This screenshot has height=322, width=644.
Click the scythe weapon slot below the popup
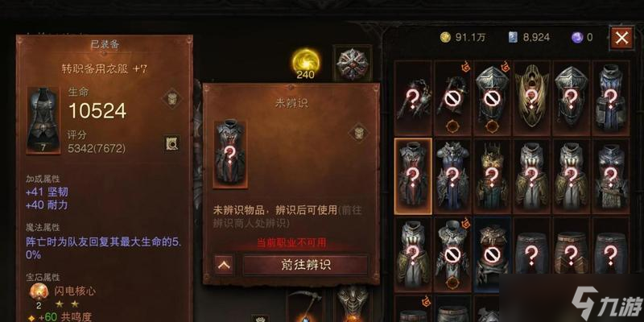[304, 306]
